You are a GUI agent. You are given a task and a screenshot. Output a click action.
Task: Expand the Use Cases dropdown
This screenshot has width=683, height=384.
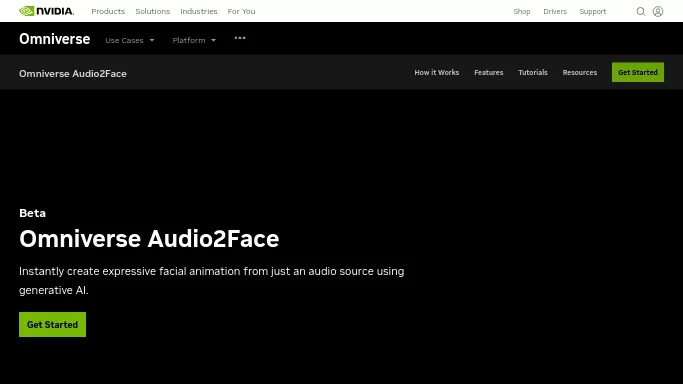[x=129, y=40]
